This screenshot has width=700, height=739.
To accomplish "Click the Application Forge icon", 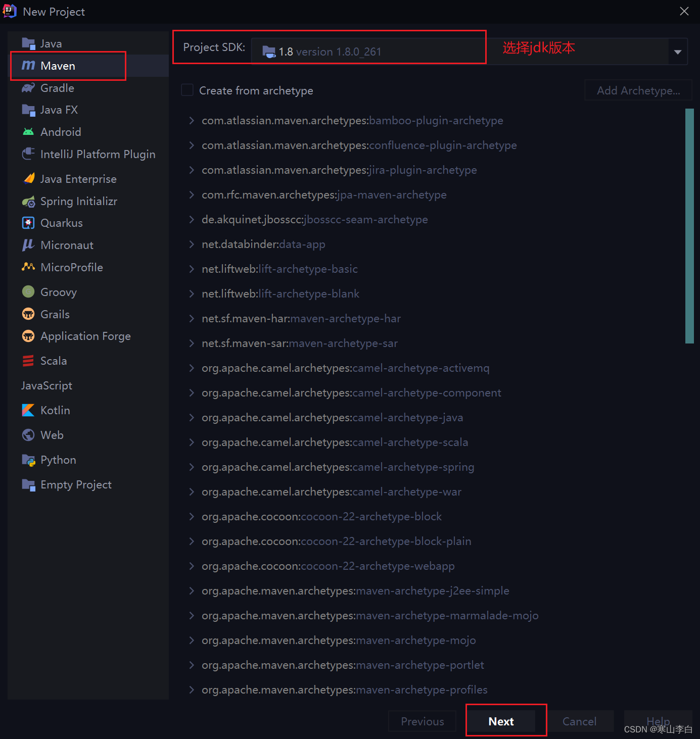I will 28,336.
